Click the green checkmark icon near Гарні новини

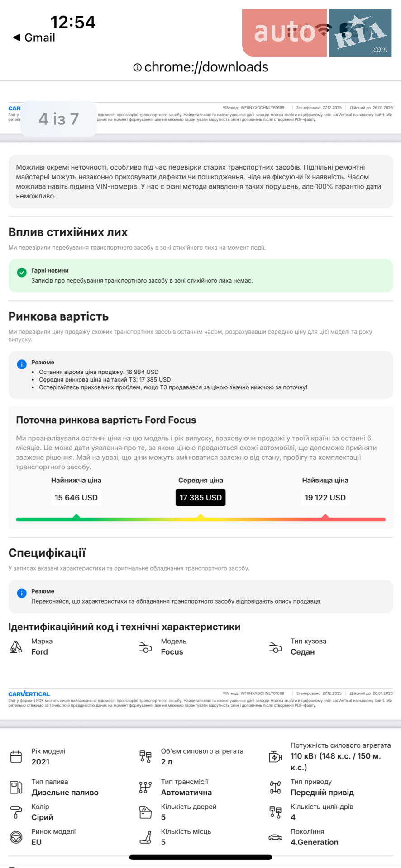click(x=21, y=272)
